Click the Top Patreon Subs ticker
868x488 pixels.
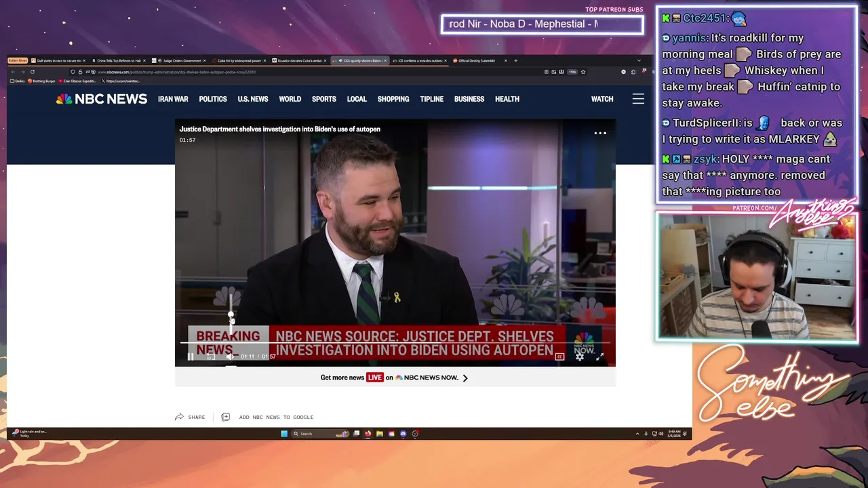tap(542, 24)
